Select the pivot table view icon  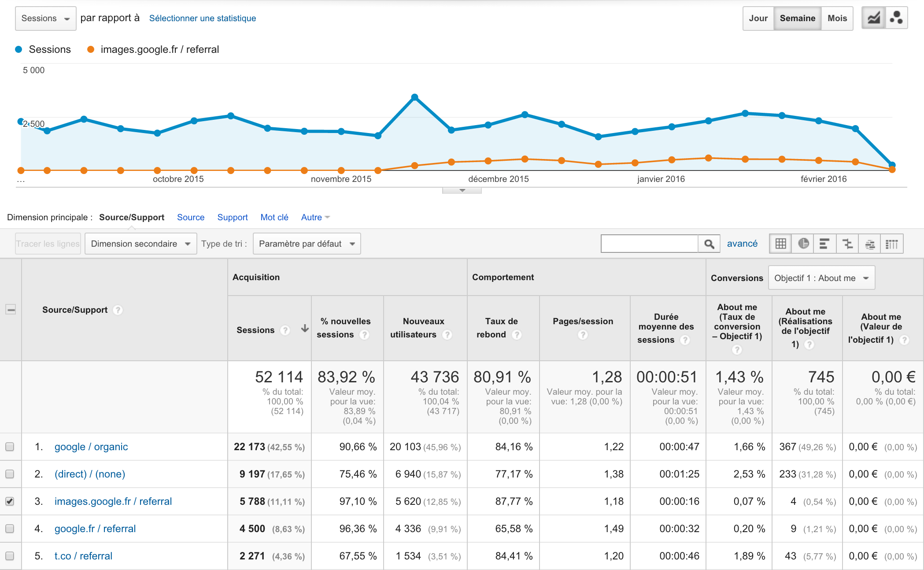[x=892, y=244]
